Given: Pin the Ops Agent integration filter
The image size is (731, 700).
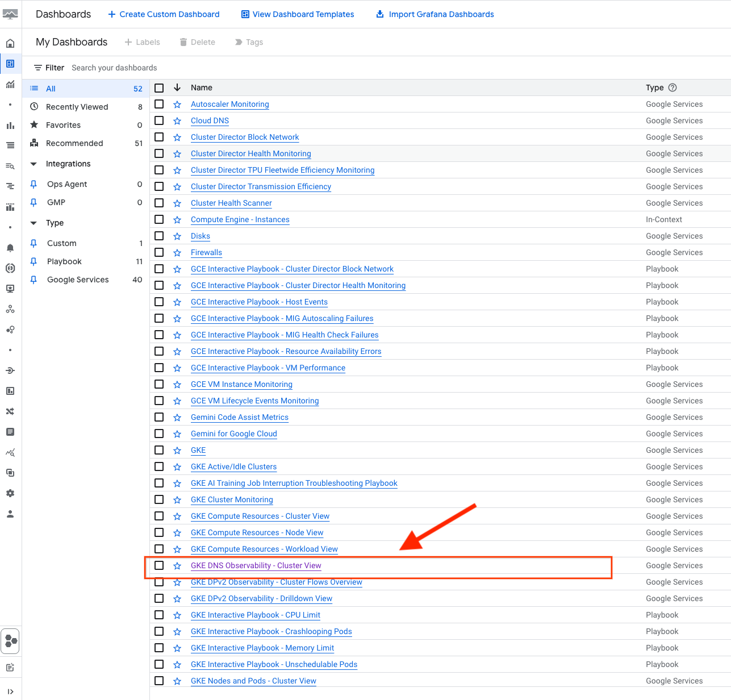Looking at the screenshot, I should point(34,184).
